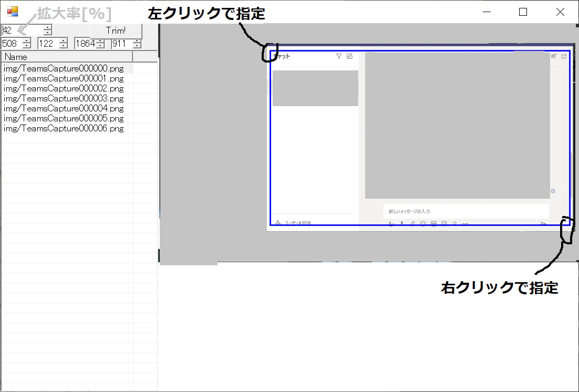Click the attach file paperclip icon
Image resolution: width=579 pixels, height=392 pixels.
[x=412, y=223]
